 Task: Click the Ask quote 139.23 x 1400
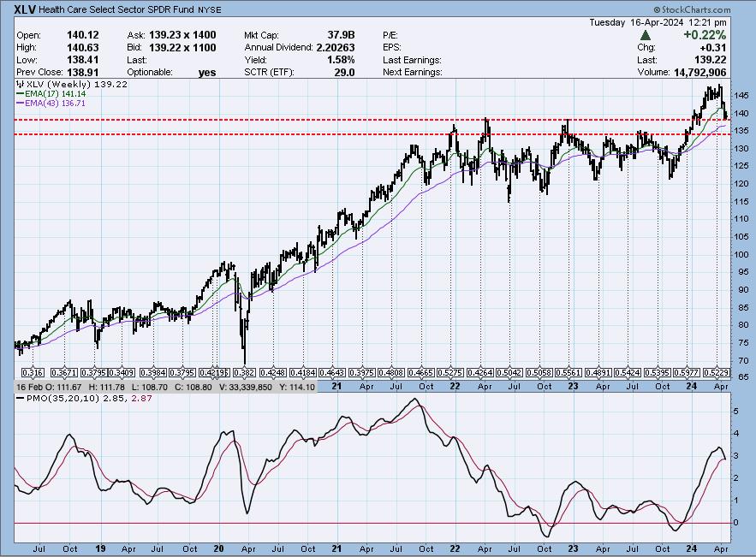pyautogui.click(x=182, y=35)
